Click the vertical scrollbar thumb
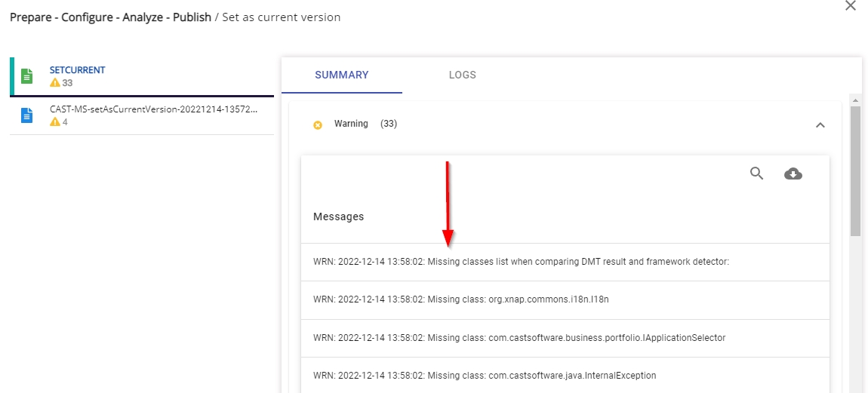The image size is (868, 393). click(x=855, y=170)
